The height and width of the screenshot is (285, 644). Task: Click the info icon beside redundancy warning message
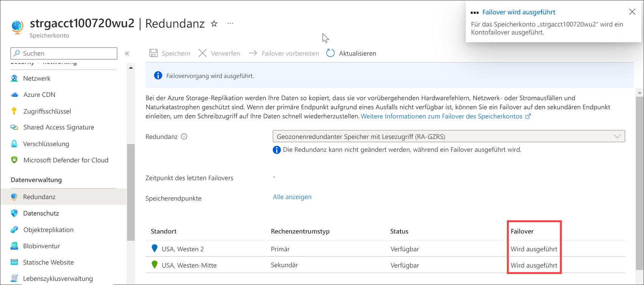[x=277, y=150]
